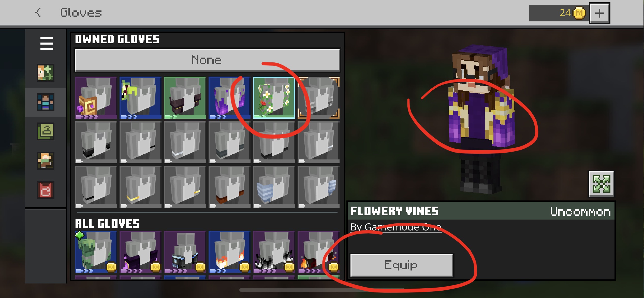Select the body style sidebar category icon
Screen dimensions: 644x298
click(x=46, y=102)
